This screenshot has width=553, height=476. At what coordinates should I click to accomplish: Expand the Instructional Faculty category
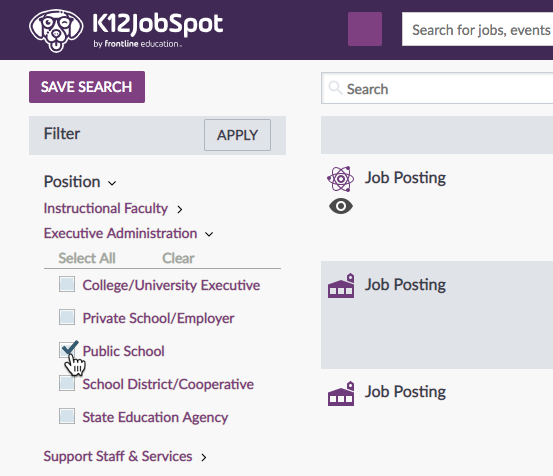[x=113, y=208]
